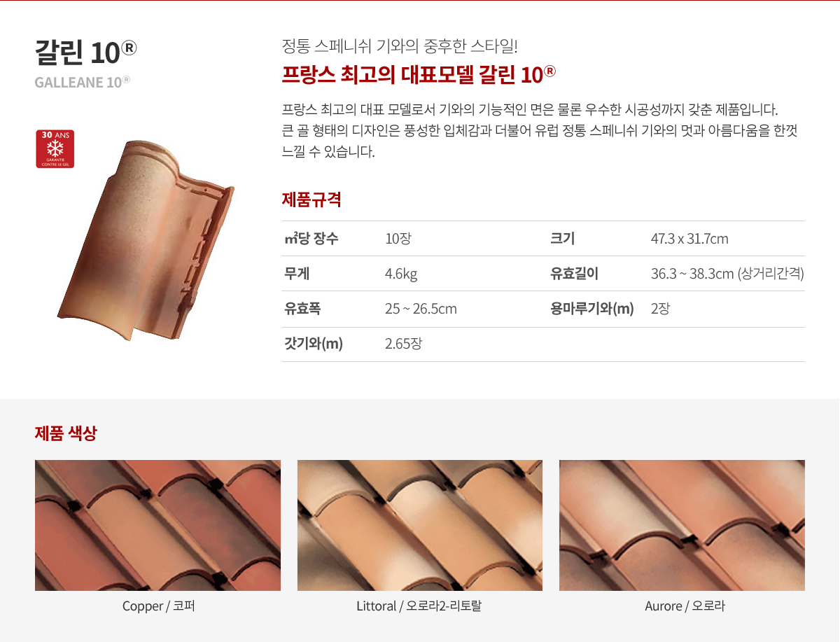The height and width of the screenshot is (642, 840).
Task: Click the GALLEANE 10 English subtitle
Action: 83,83
